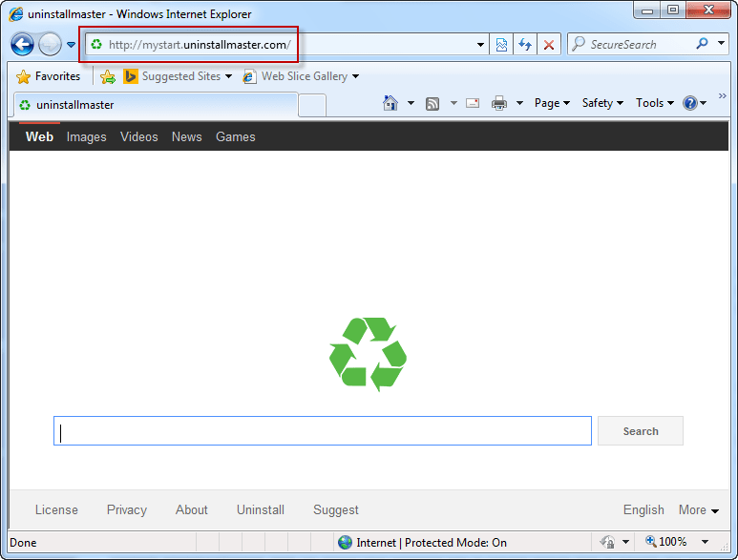Image resolution: width=738 pixels, height=560 pixels.
Task: Open the Uninstall footer link
Action: [261, 509]
